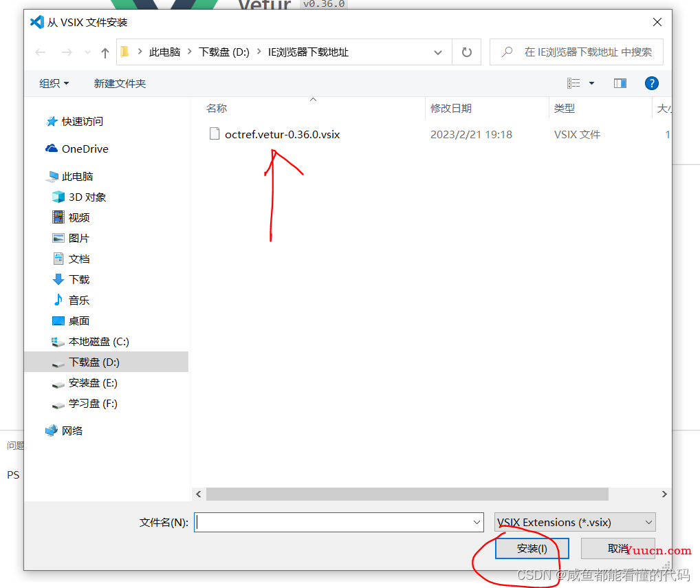Sort by 名称 column header
The image size is (700, 588).
pyautogui.click(x=217, y=109)
